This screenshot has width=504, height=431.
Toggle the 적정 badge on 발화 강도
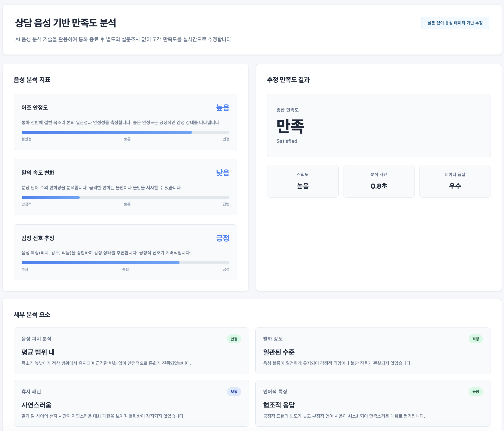point(476,339)
